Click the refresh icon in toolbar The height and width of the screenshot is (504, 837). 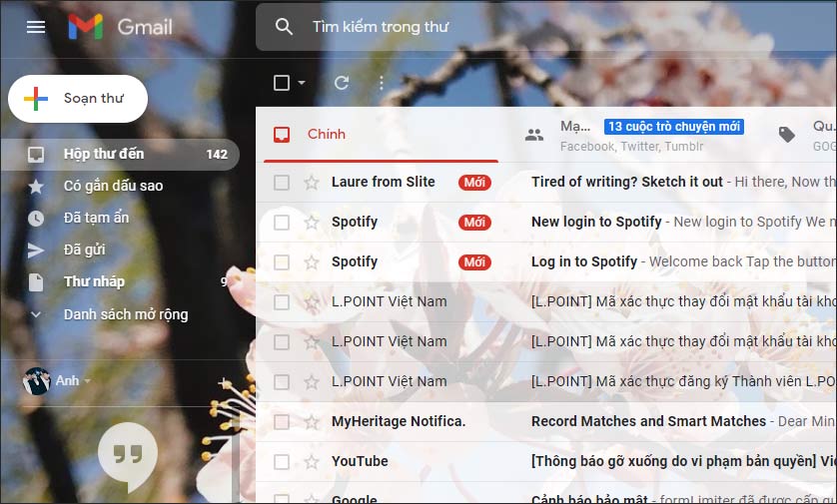[342, 83]
